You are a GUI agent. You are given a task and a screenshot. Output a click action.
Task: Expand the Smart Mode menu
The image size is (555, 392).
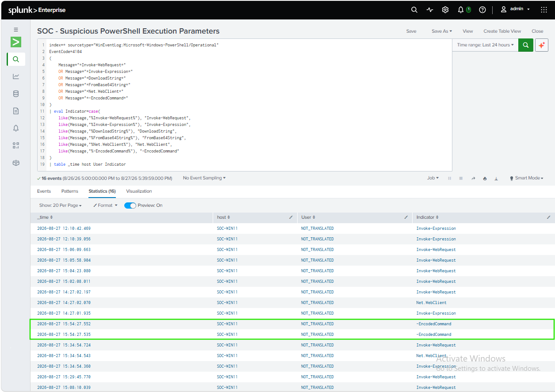526,178
